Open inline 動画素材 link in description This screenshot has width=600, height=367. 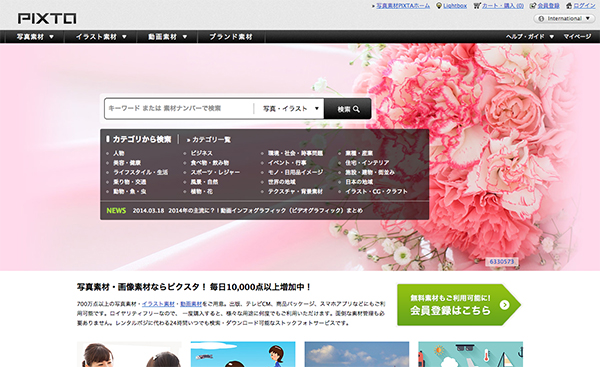click(191, 304)
